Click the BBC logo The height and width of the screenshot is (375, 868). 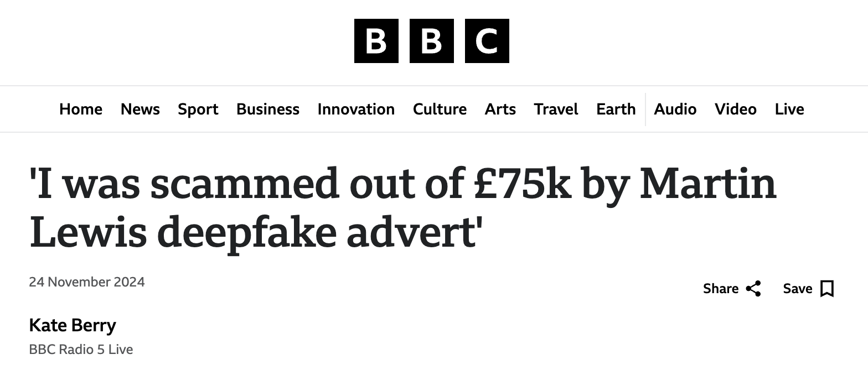click(x=431, y=41)
